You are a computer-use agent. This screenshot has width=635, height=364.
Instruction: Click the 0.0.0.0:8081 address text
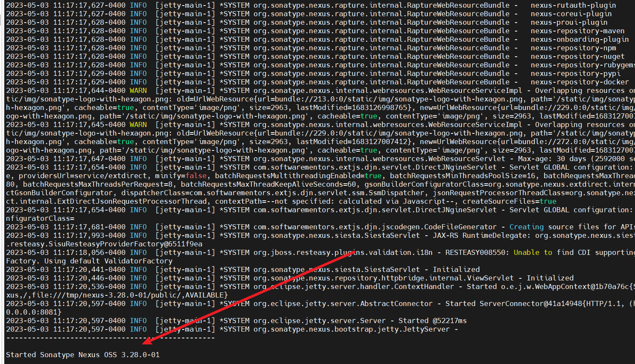[32, 312]
